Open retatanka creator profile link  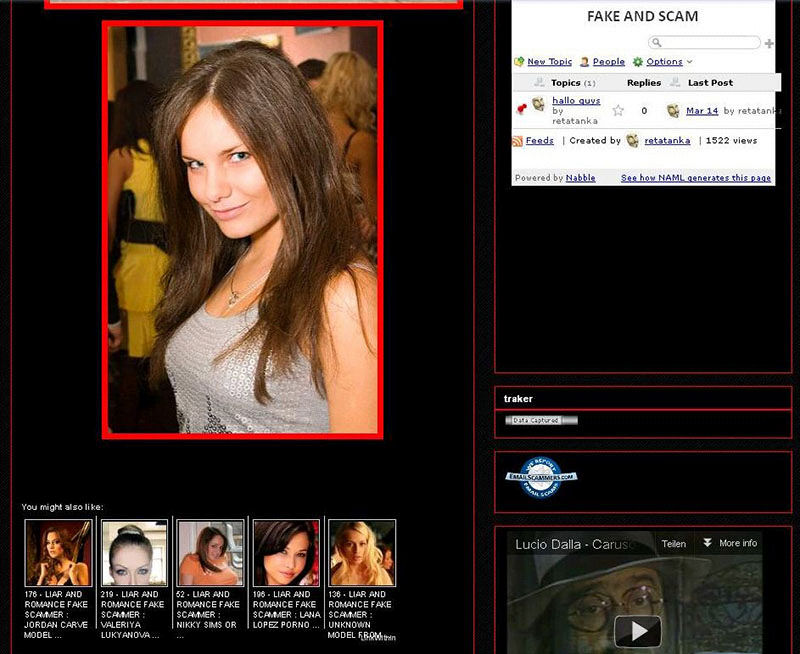pos(667,140)
